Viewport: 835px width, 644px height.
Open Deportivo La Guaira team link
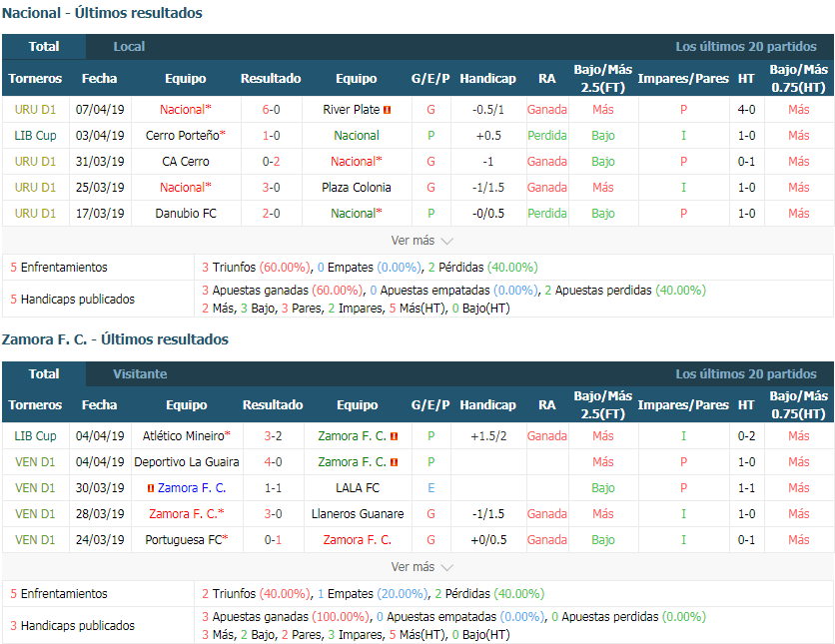tap(187, 462)
